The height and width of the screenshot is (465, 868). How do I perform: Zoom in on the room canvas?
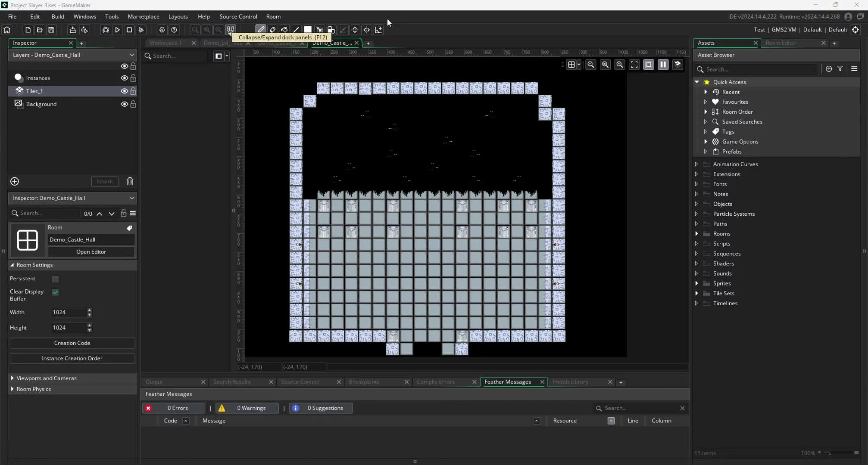pos(620,65)
